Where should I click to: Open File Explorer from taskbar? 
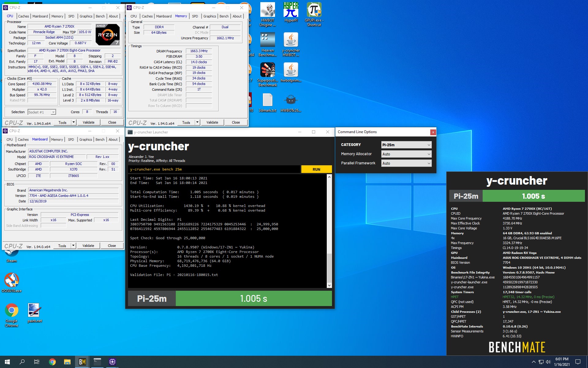tap(67, 362)
